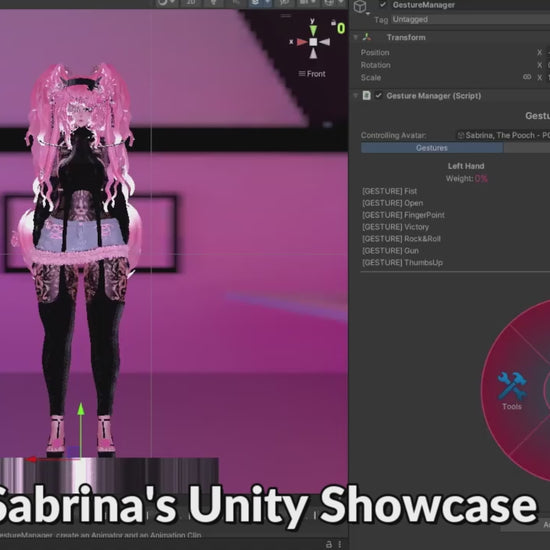Click the Left Hand heading
Screen dimensions: 550x550
[x=466, y=166]
